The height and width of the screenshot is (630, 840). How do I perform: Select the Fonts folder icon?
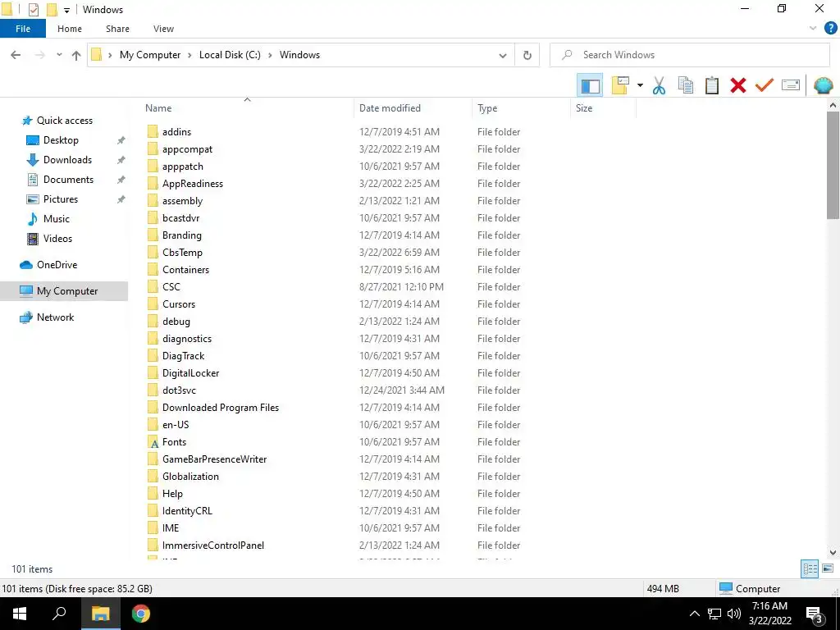pos(153,442)
